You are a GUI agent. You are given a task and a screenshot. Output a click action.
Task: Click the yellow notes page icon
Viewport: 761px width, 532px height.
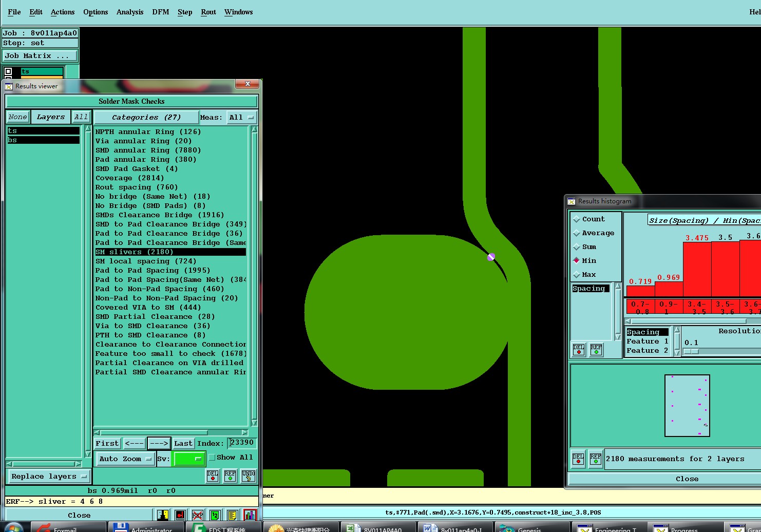232,515
